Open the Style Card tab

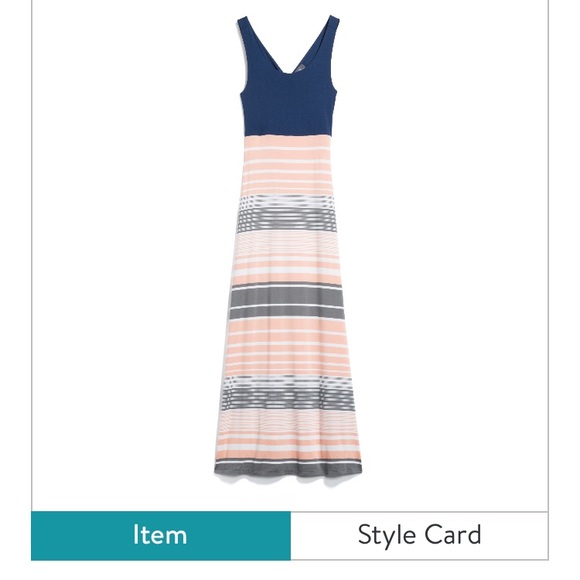(x=419, y=536)
